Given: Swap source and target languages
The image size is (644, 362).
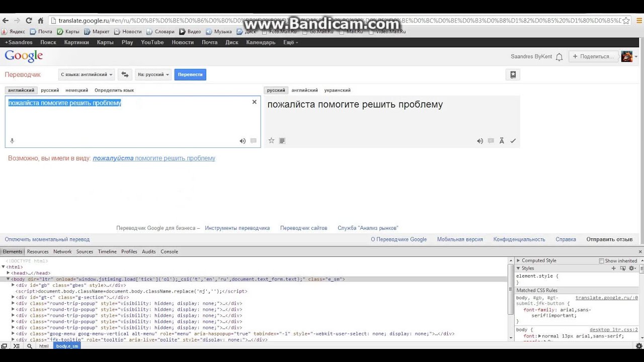Looking at the screenshot, I should [125, 74].
